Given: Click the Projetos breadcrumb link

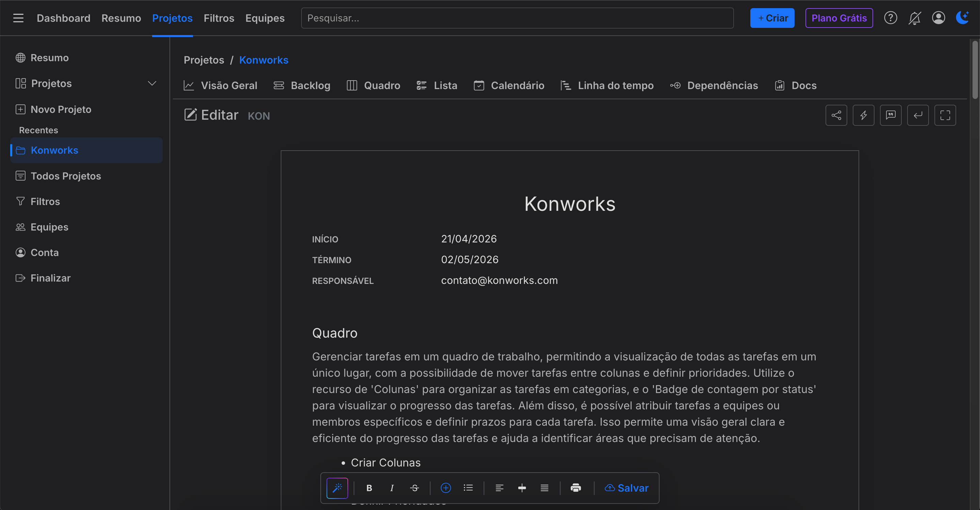Looking at the screenshot, I should click(x=204, y=60).
